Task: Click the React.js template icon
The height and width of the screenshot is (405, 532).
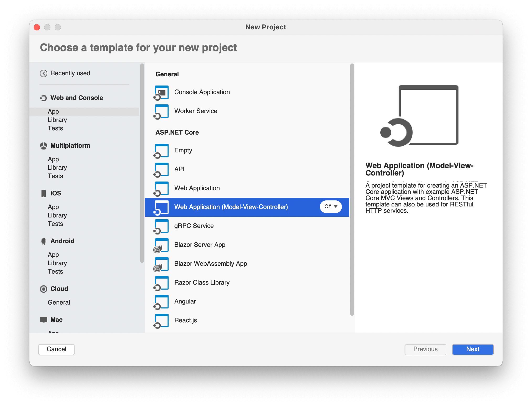Action: (161, 321)
